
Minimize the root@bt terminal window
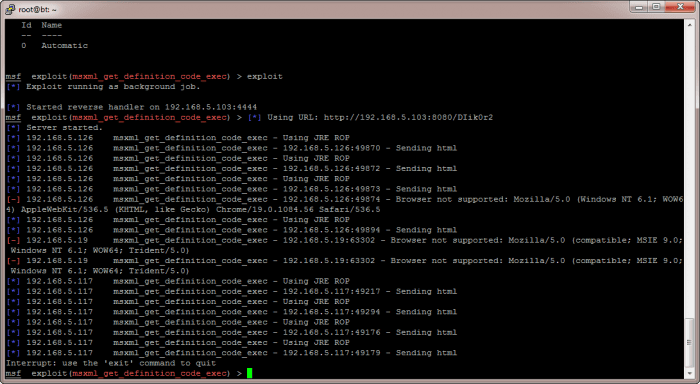pyautogui.click(x=639, y=6)
